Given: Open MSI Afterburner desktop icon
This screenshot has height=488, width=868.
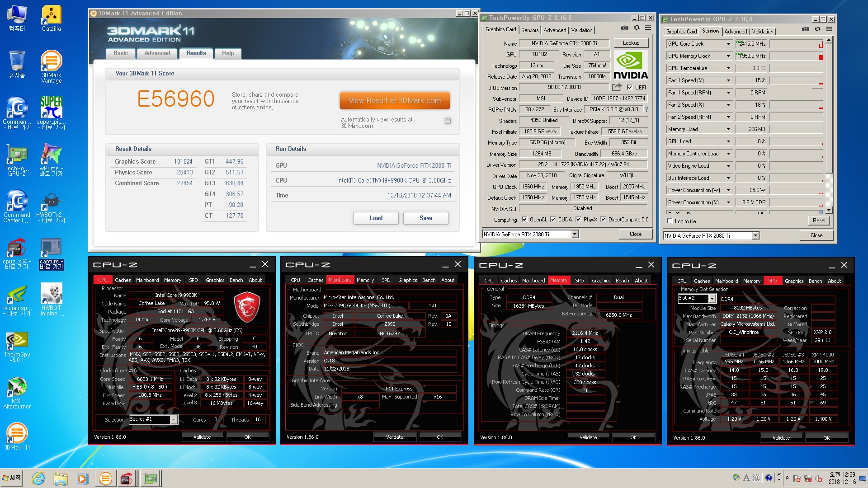Looking at the screenshot, I should point(17,394).
